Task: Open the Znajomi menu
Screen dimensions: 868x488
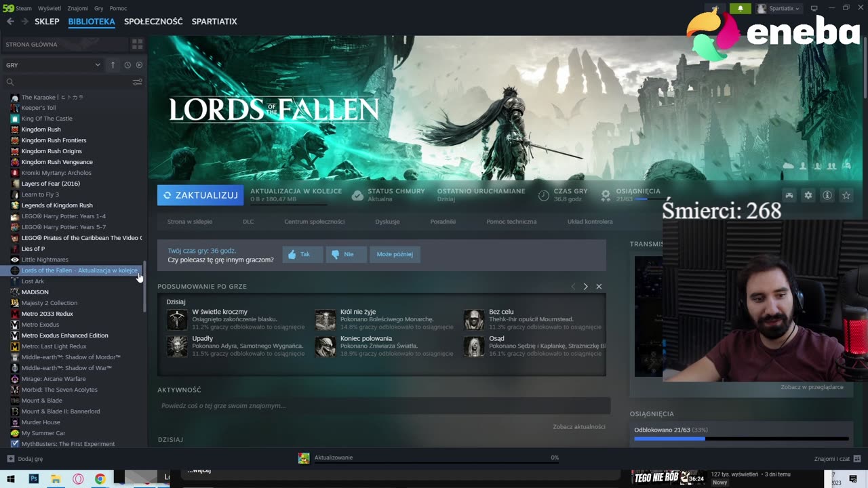Action: (x=78, y=8)
